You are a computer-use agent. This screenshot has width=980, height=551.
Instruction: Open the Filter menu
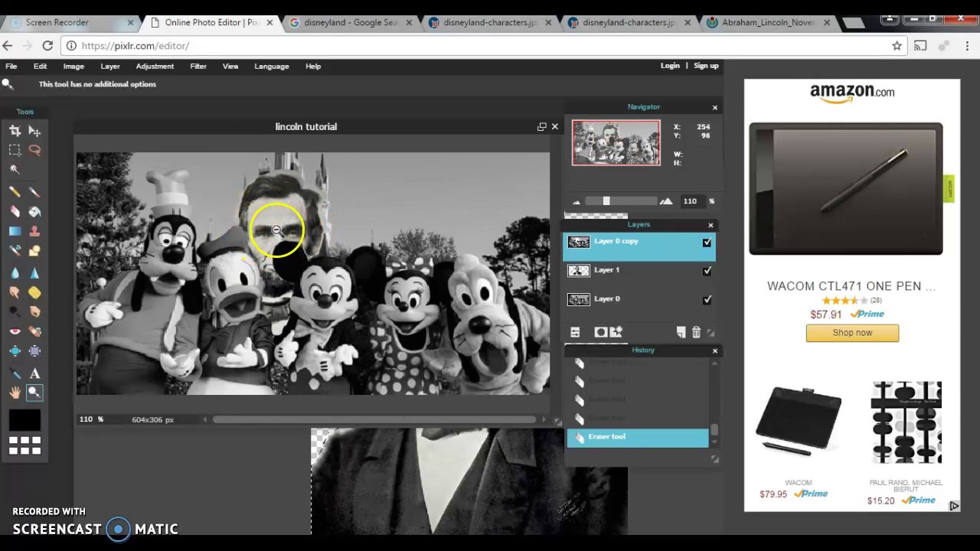198,67
